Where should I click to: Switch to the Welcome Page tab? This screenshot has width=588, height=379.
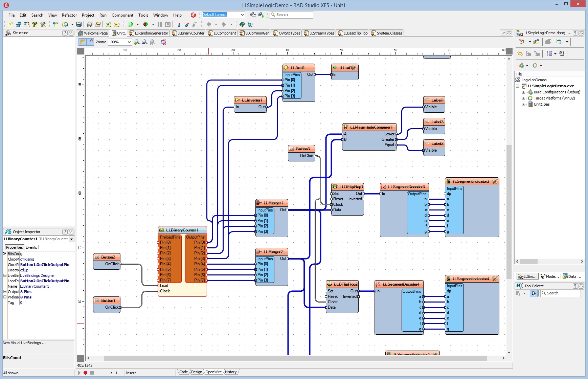[x=93, y=33]
